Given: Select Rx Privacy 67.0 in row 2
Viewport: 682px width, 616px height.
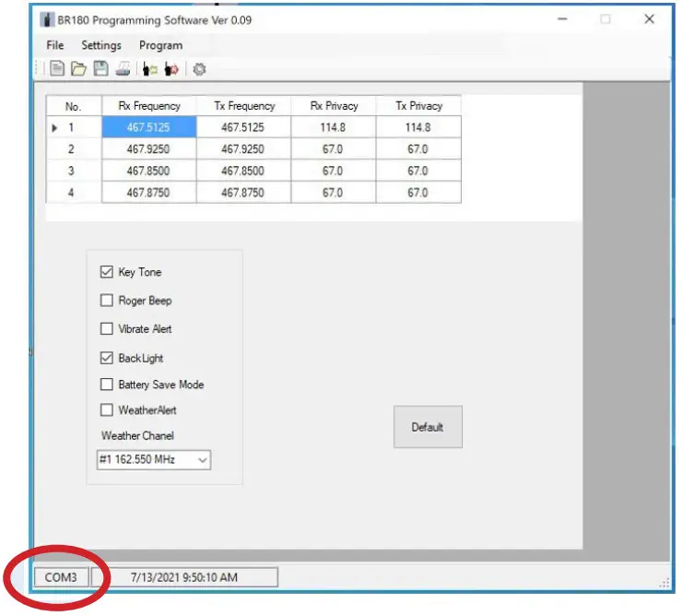Looking at the screenshot, I should (x=334, y=149).
